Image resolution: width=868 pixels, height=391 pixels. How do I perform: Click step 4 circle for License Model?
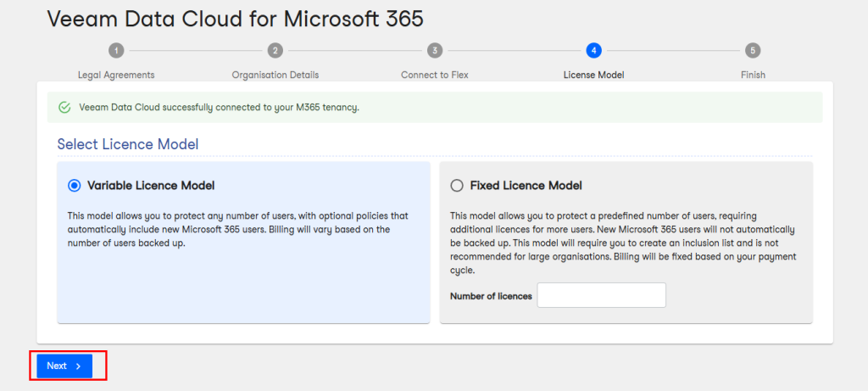pyautogui.click(x=593, y=50)
